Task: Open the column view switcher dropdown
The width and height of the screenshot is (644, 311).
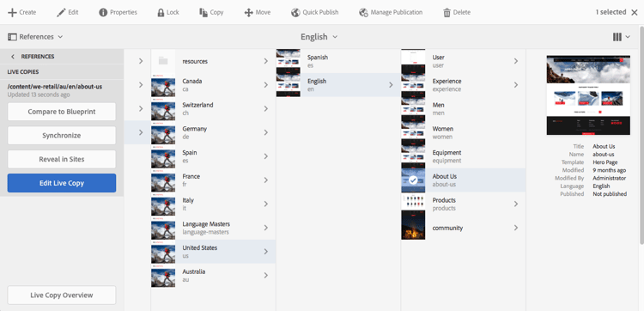Action: click(622, 37)
